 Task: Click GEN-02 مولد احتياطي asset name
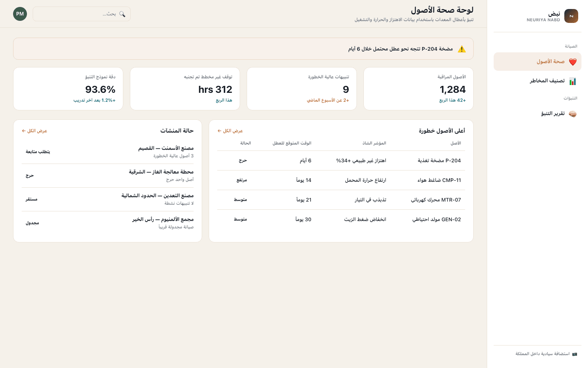(x=437, y=220)
